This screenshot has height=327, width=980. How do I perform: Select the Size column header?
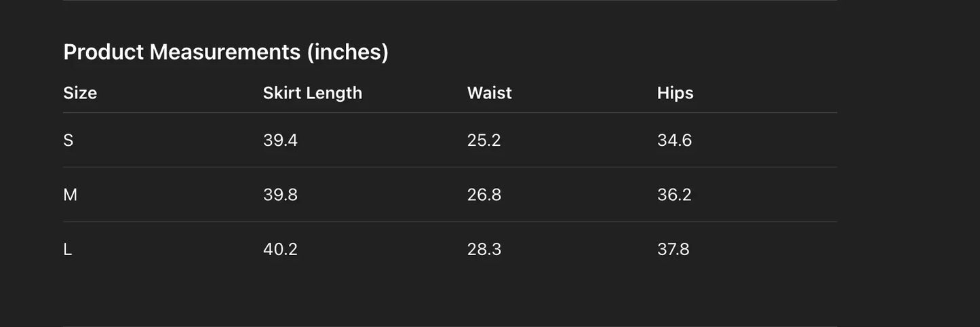(80, 93)
